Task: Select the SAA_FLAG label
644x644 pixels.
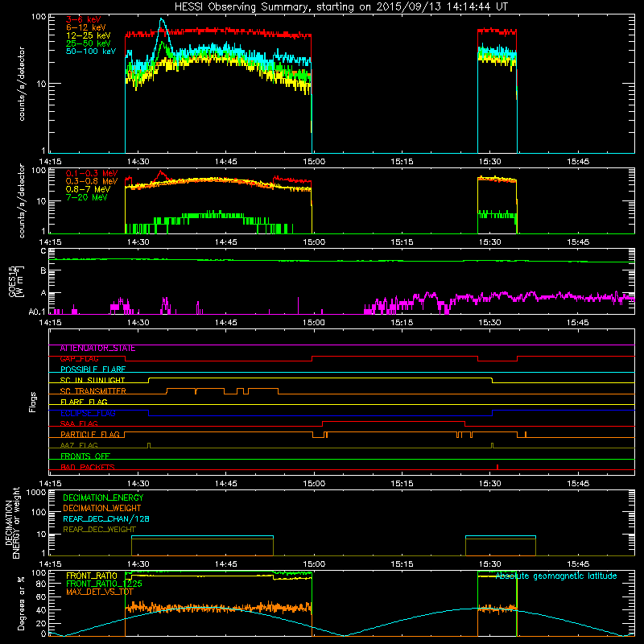Action: point(79,424)
